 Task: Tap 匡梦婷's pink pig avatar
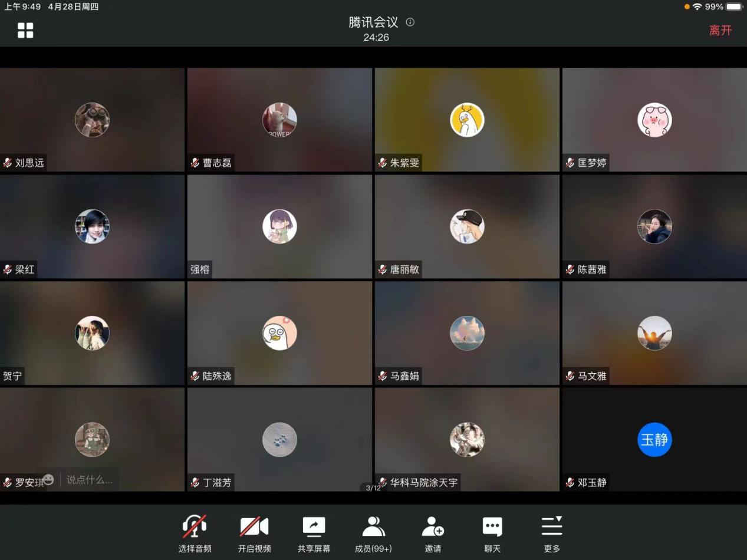click(654, 120)
